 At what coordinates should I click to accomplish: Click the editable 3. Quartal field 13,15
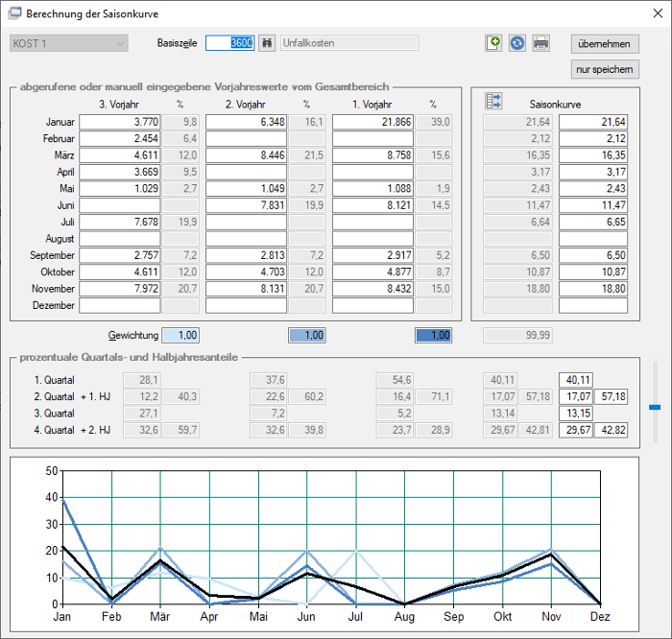[576, 414]
